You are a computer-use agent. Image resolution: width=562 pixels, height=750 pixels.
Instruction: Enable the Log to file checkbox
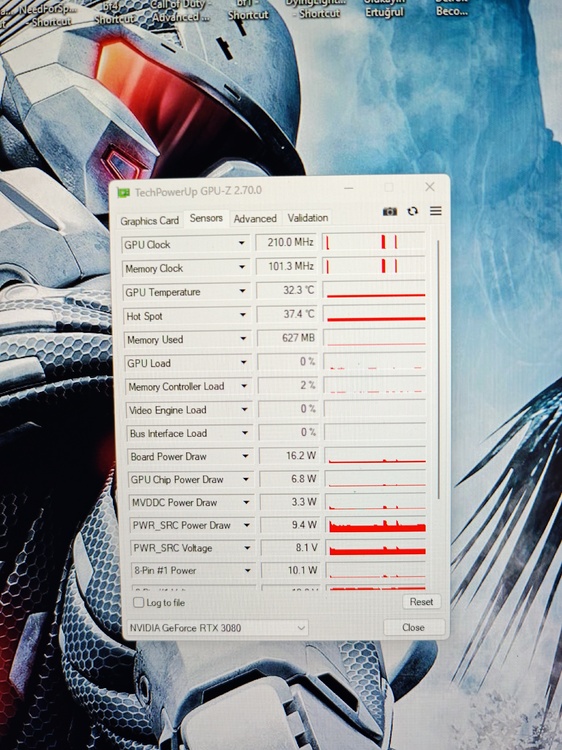139,602
